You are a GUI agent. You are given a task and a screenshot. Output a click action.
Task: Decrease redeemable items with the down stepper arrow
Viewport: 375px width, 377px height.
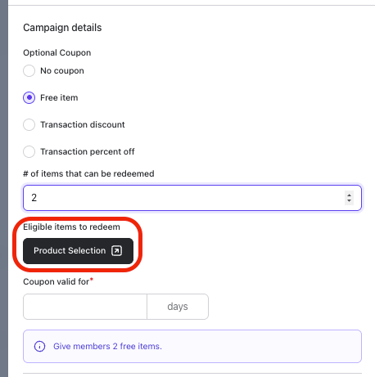coord(349,200)
